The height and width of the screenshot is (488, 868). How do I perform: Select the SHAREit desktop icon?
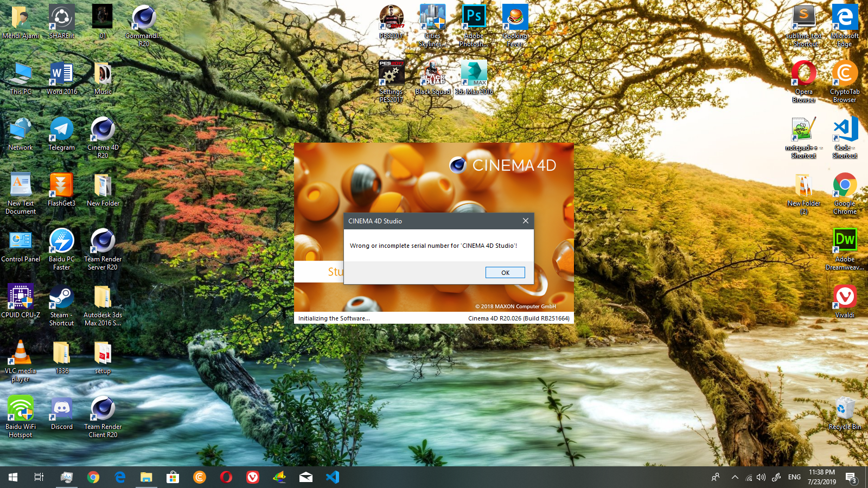62,22
